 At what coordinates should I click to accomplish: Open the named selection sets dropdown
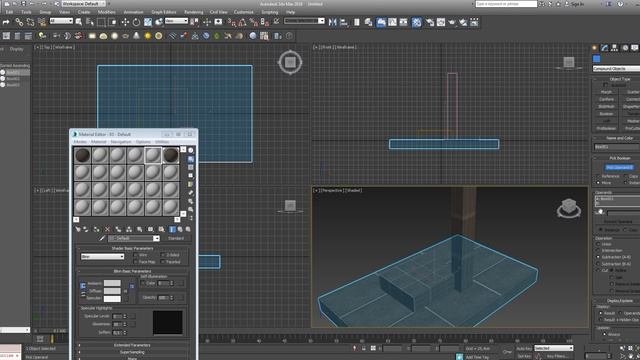[x=304, y=21]
